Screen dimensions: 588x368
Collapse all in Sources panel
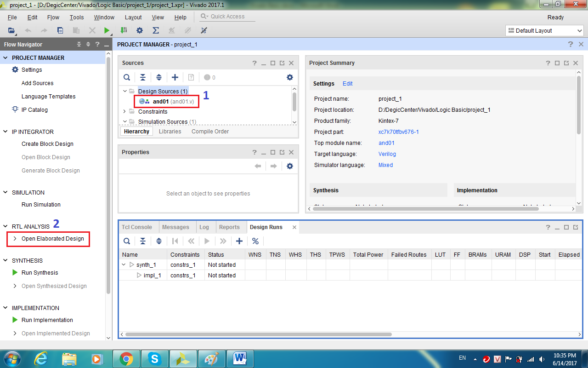[143, 77]
